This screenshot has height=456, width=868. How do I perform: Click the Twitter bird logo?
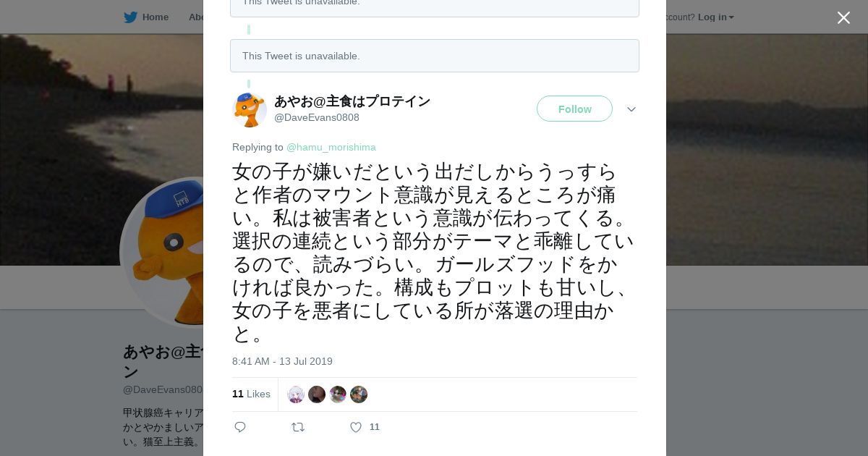click(x=130, y=17)
